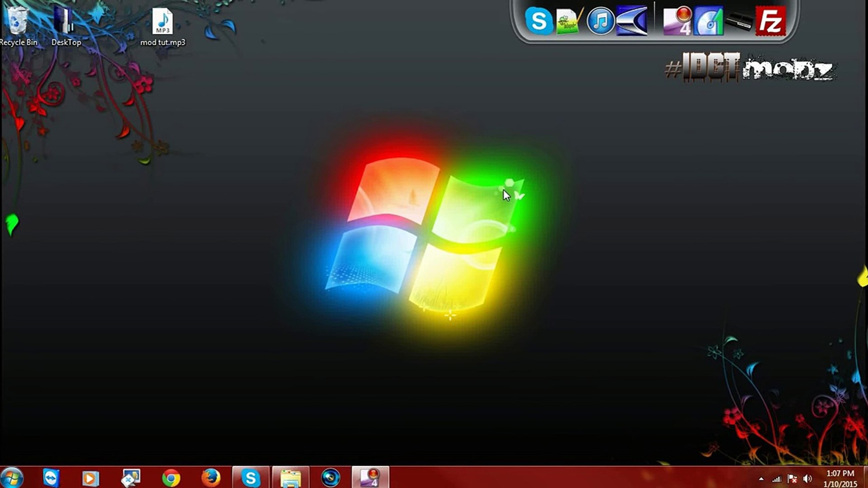Switch to Windows Explorer taskbar window
The image size is (868, 488).
pyautogui.click(x=291, y=478)
